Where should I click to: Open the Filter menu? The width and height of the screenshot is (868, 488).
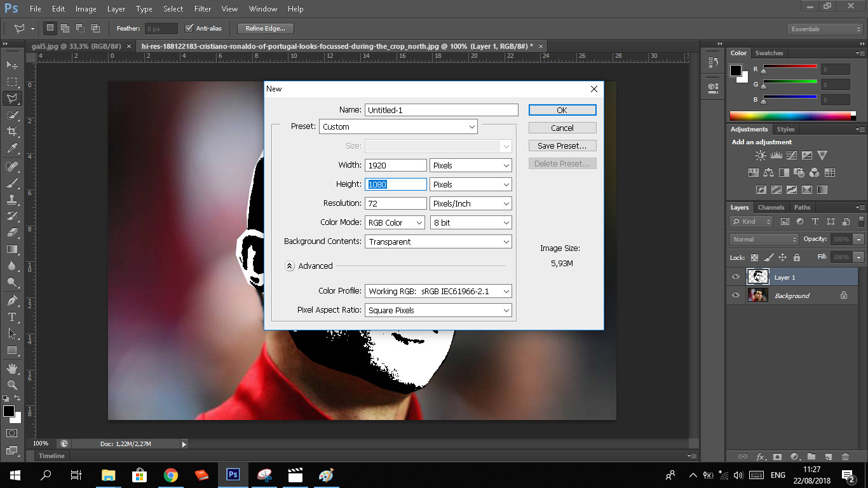coord(203,9)
